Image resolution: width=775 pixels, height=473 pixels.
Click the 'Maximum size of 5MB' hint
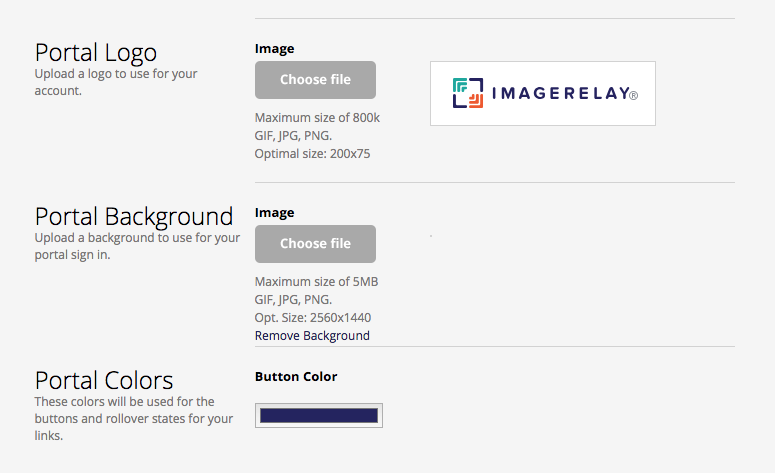316,282
